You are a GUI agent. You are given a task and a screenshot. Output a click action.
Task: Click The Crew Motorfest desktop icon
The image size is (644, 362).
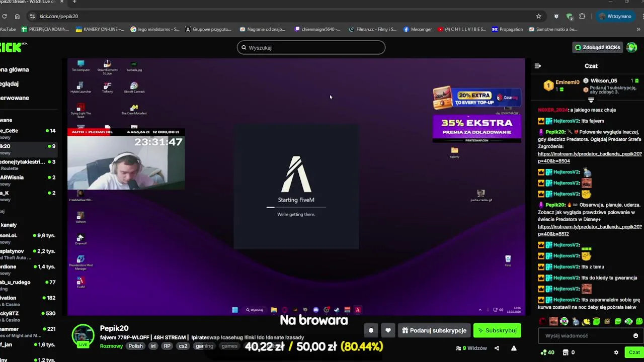134,110
